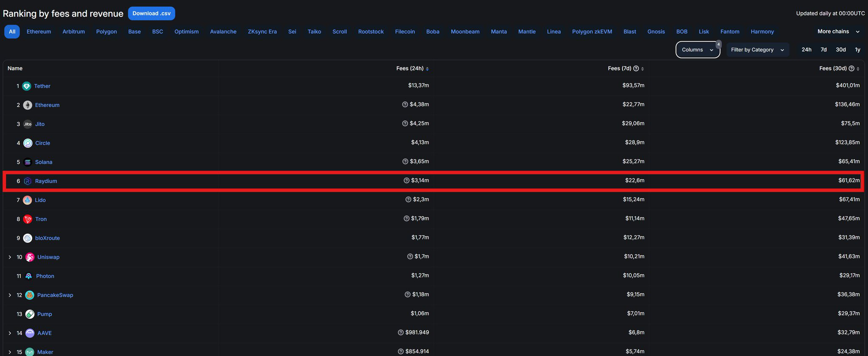Click the Tron logo icon

click(28, 219)
